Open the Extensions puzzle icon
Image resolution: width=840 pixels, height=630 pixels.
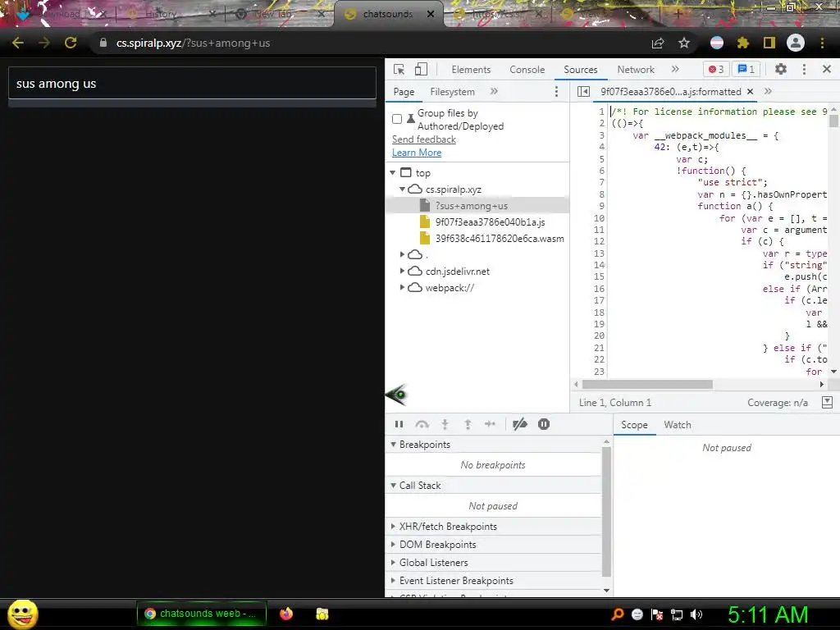(x=743, y=43)
